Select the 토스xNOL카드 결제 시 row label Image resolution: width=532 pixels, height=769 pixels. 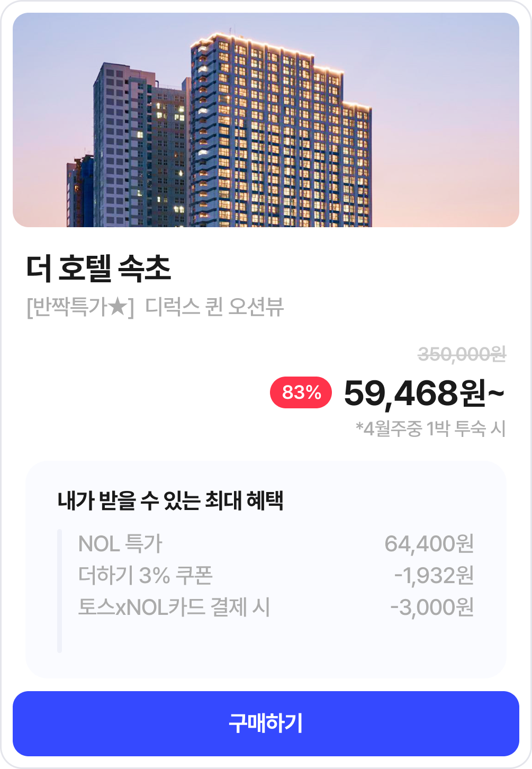point(174,607)
